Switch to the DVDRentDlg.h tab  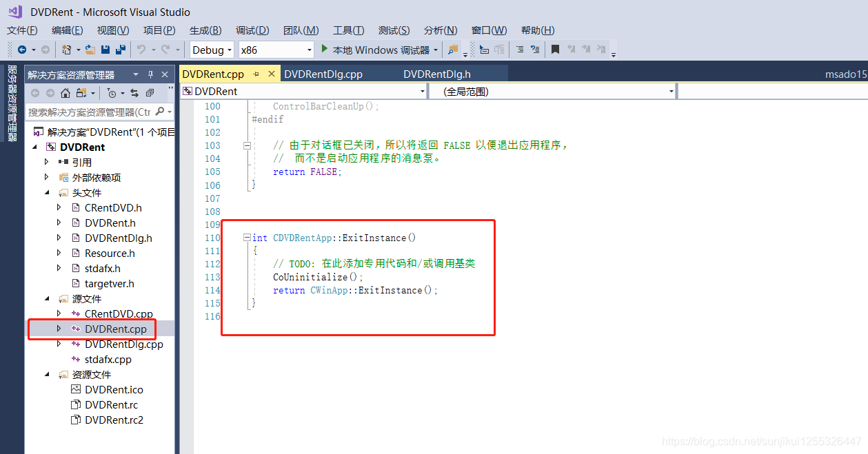coord(437,74)
